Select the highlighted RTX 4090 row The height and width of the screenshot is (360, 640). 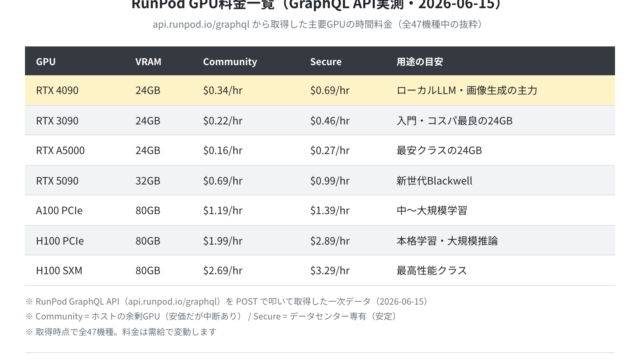pyautogui.click(x=320, y=90)
